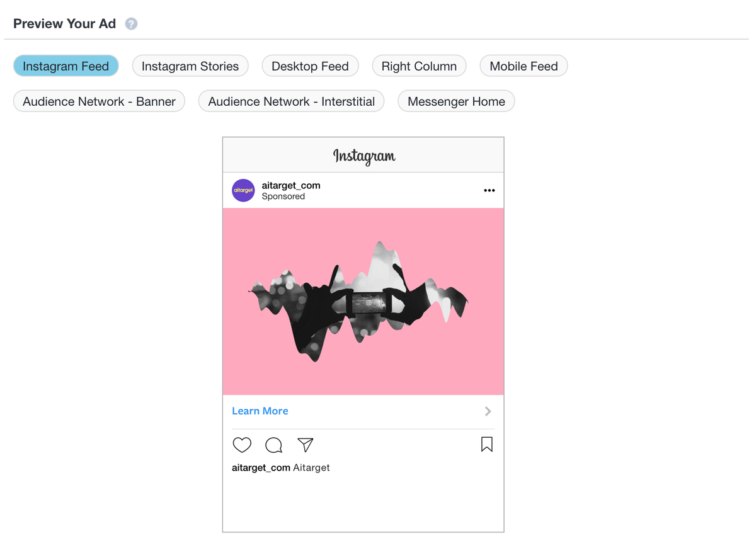Open comments via speech bubble icon
Image resolution: width=756 pixels, height=548 pixels.
[273, 445]
